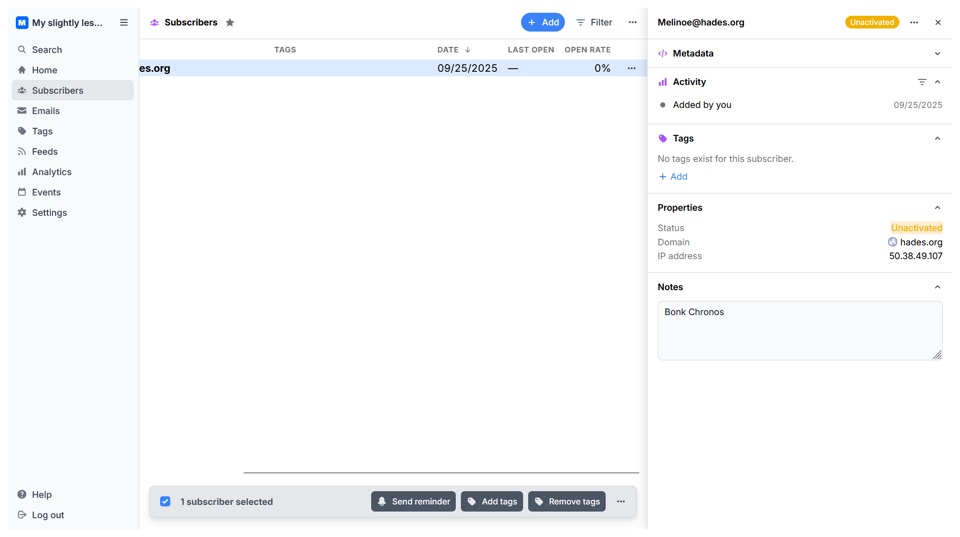The image size is (960, 537).
Task: Click Send reminder button
Action: [413, 501]
